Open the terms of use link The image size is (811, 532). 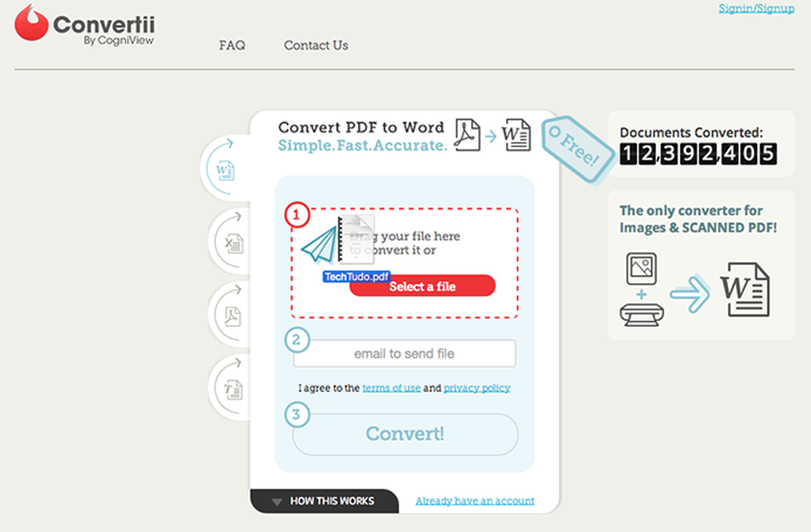click(x=391, y=388)
